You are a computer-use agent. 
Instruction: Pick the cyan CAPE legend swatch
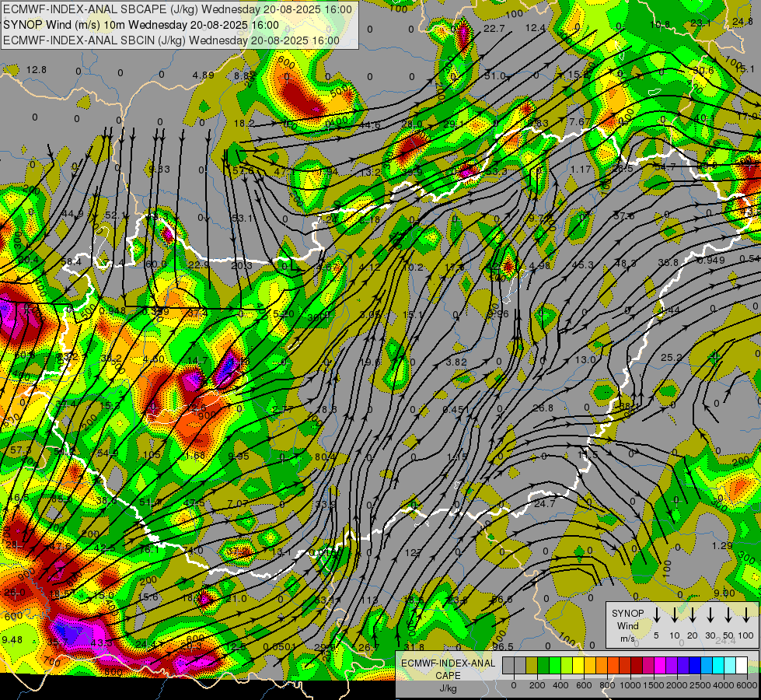(x=718, y=665)
